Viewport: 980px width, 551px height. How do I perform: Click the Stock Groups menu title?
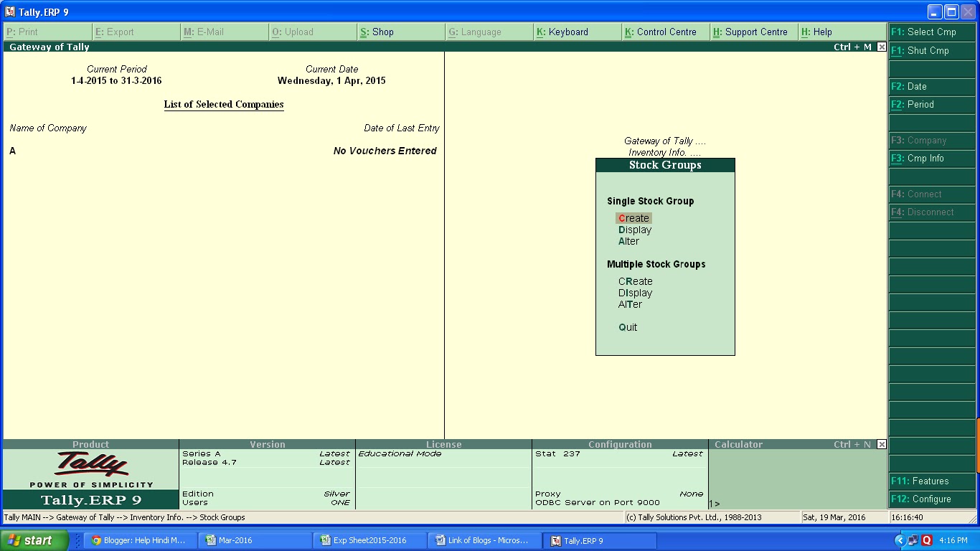[x=665, y=165]
